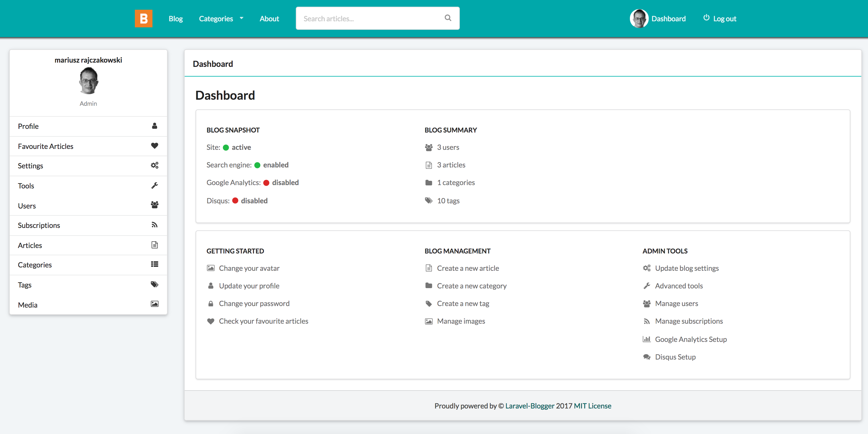Viewport: 868px width, 434px height.
Task: Click the green status dot next to Site
Action: pyautogui.click(x=226, y=147)
